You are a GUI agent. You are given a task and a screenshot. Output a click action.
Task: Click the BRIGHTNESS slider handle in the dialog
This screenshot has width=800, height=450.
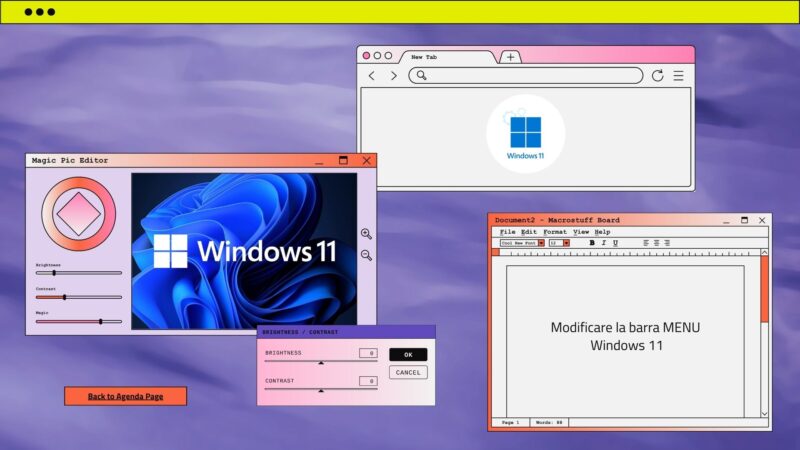321,363
